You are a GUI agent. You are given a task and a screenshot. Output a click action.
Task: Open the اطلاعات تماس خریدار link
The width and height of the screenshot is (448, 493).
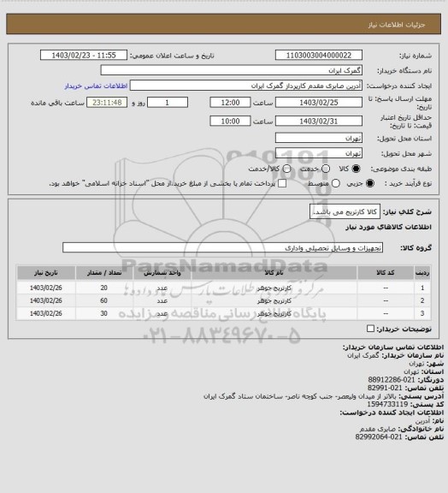pyautogui.click(x=96, y=86)
